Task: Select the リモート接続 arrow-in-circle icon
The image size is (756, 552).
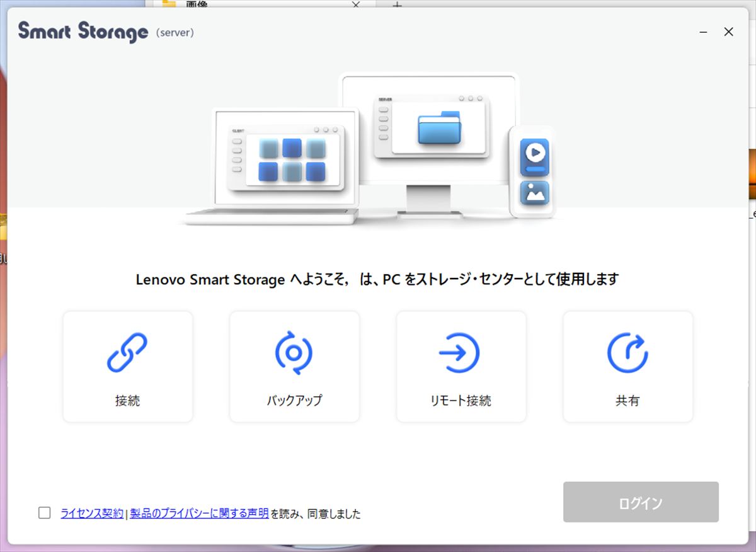Action: [x=460, y=352]
